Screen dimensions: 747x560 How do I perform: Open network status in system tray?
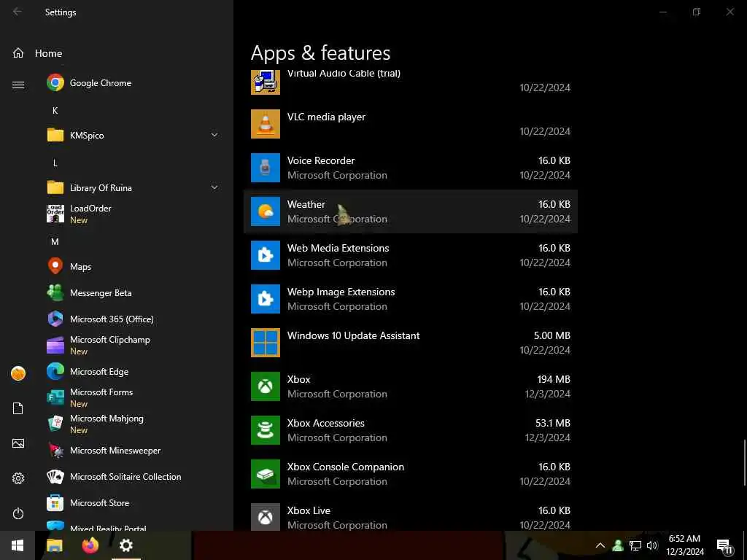635,545
